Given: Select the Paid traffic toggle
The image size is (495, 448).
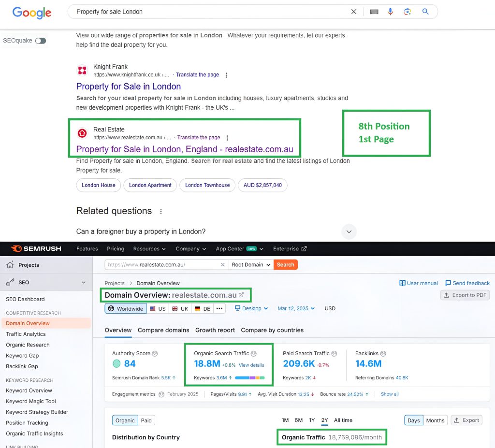Looking at the screenshot, I should click(x=146, y=420).
